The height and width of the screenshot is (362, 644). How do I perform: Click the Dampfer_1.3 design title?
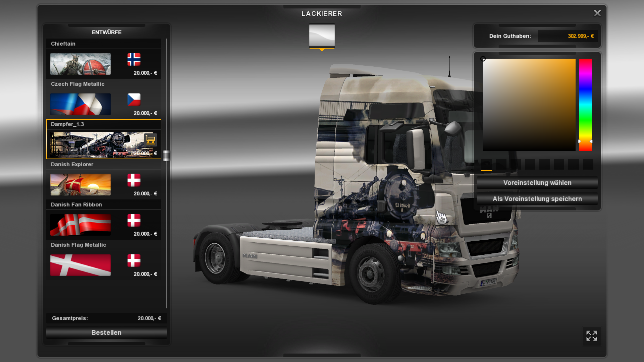[x=67, y=124]
